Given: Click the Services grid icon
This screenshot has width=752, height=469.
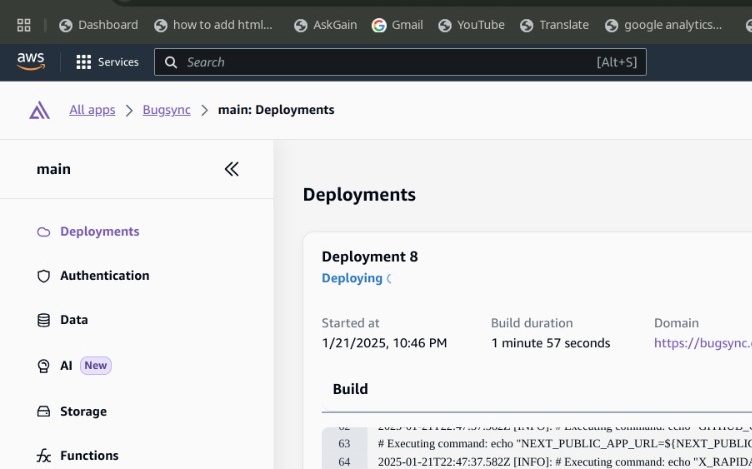Looking at the screenshot, I should pyautogui.click(x=83, y=62).
